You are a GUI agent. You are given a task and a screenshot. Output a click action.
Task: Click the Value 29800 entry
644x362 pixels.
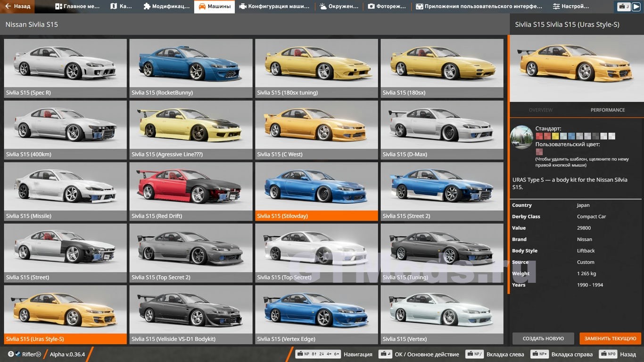pyautogui.click(x=584, y=228)
